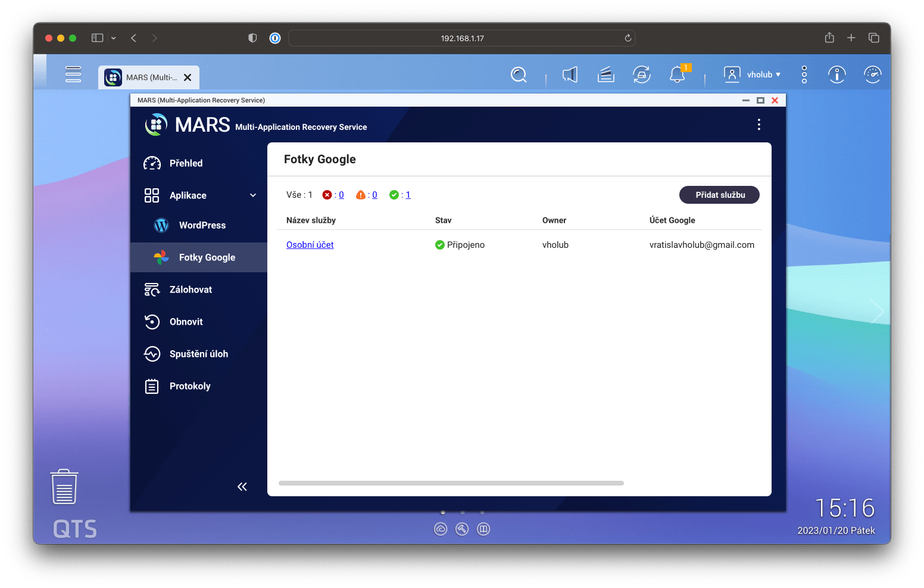Filter by warning count link
Viewport: 924px width, 588px height.
(374, 195)
